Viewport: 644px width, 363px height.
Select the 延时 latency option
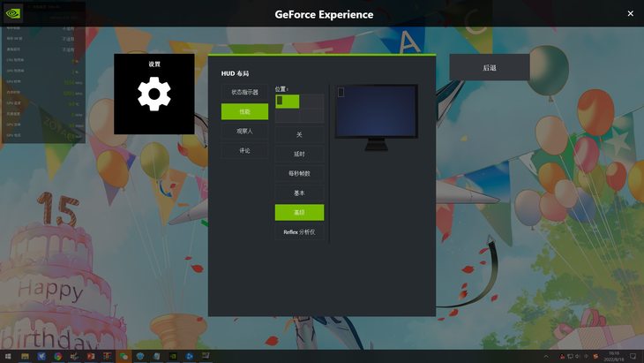coord(299,154)
